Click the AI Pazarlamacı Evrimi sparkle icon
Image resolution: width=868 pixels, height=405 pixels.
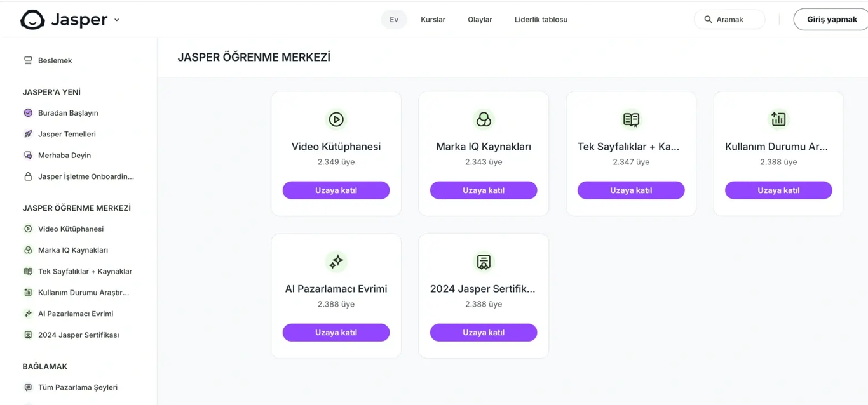336,262
